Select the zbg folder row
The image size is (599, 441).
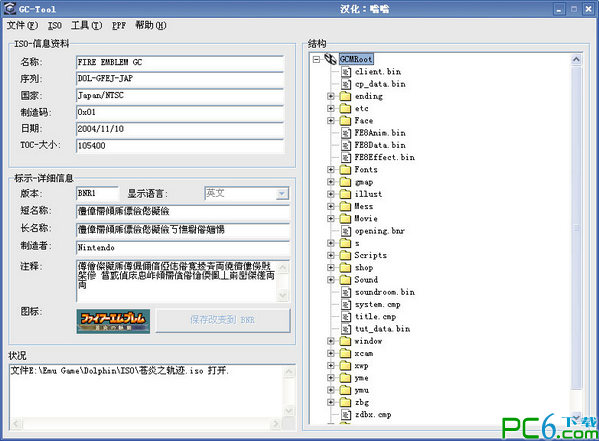tap(362, 402)
